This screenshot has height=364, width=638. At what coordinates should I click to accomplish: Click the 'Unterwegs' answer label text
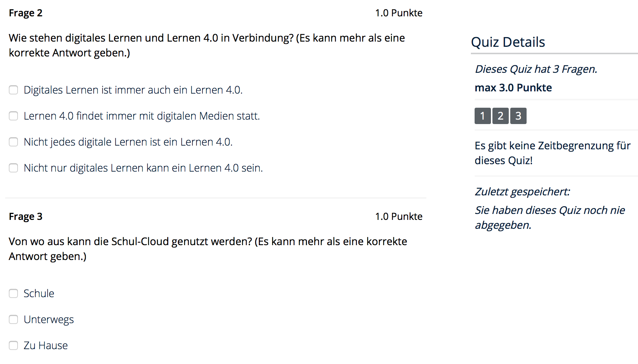49,319
